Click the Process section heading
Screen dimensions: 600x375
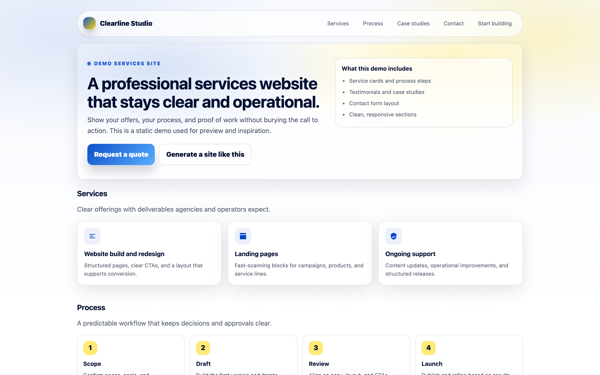[91, 308]
